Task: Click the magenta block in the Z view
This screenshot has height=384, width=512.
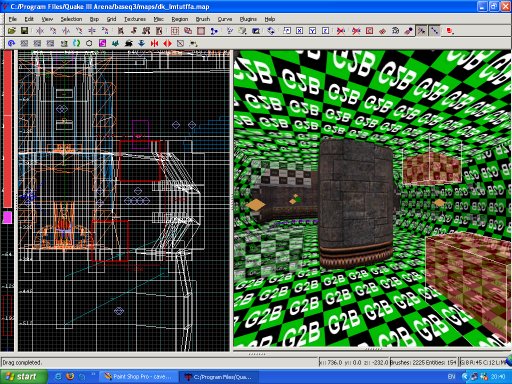Action: (x=7, y=218)
